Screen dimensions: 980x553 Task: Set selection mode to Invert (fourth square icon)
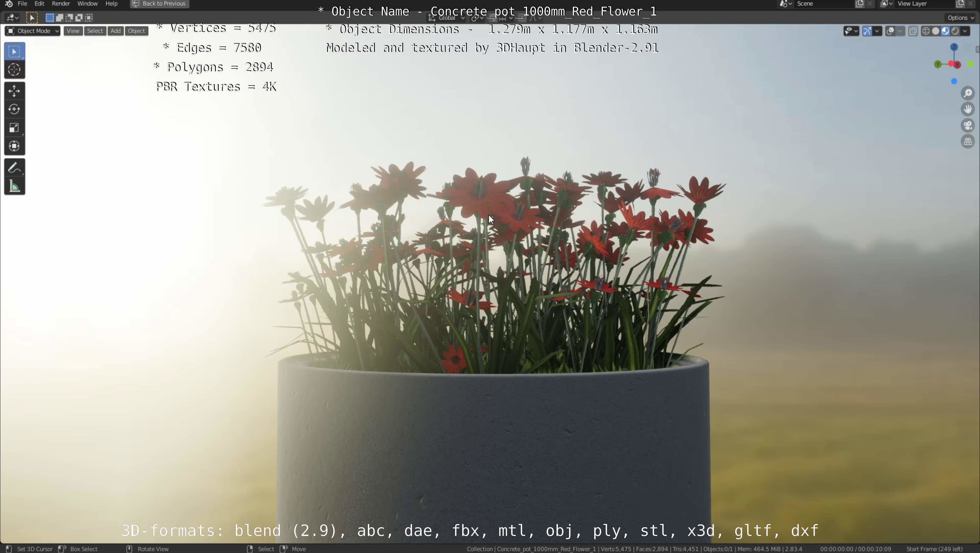79,18
